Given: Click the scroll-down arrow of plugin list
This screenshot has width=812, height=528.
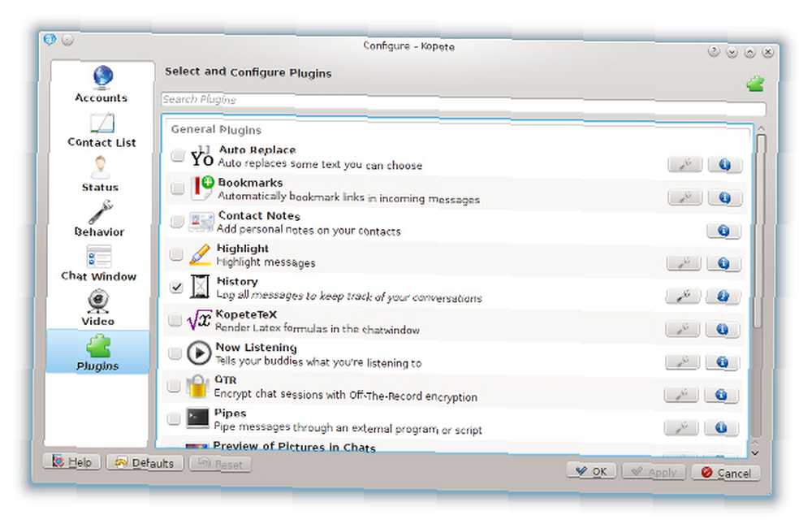Looking at the screenshot, I should [x=755, y=452].
